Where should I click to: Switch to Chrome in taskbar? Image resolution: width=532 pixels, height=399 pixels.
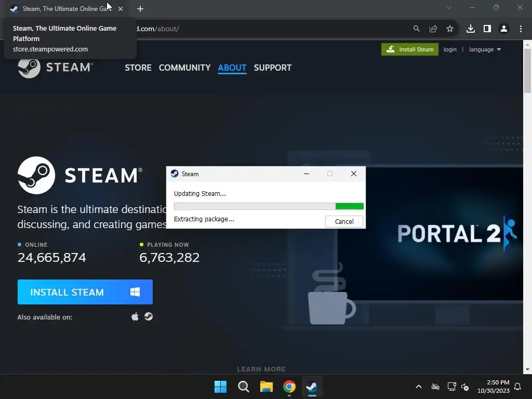click(x=289, y=387)
